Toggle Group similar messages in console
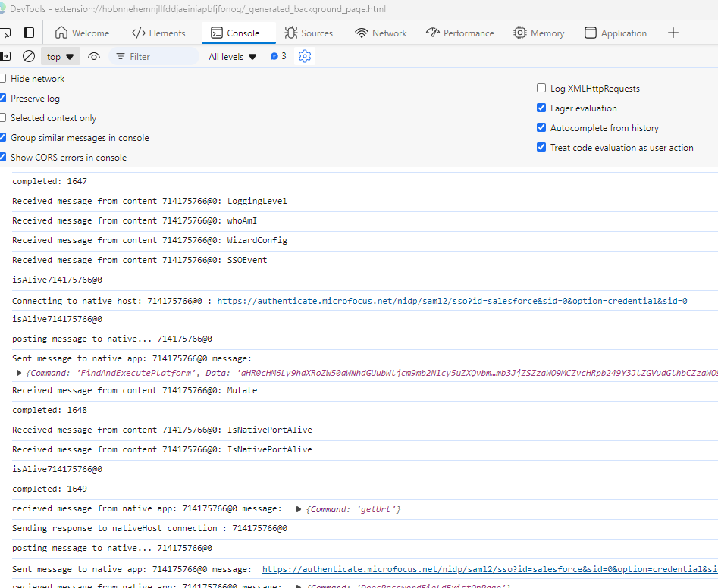The image size is (718, 588). 3,138
